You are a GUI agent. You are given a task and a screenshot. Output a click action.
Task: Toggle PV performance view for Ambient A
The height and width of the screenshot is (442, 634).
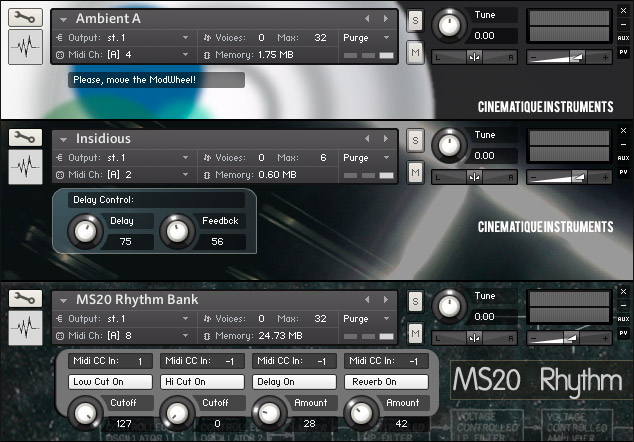tap(623, 52)
